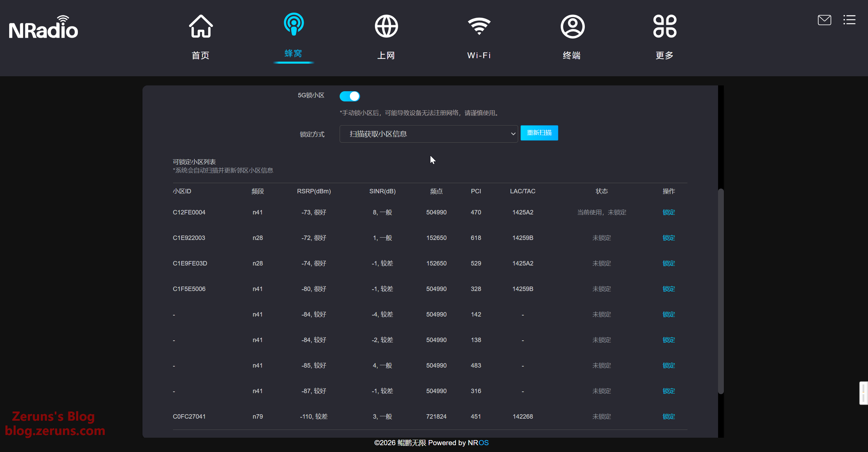Click the cellular antenna icon
Viewport: 868px width, 452px height.
click(x=293, y=25)
